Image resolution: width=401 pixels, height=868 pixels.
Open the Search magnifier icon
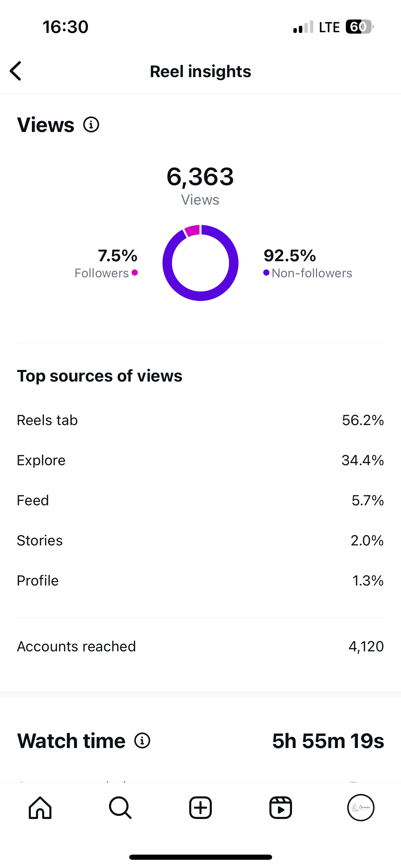pyautogui.click(x=120, y=808)
